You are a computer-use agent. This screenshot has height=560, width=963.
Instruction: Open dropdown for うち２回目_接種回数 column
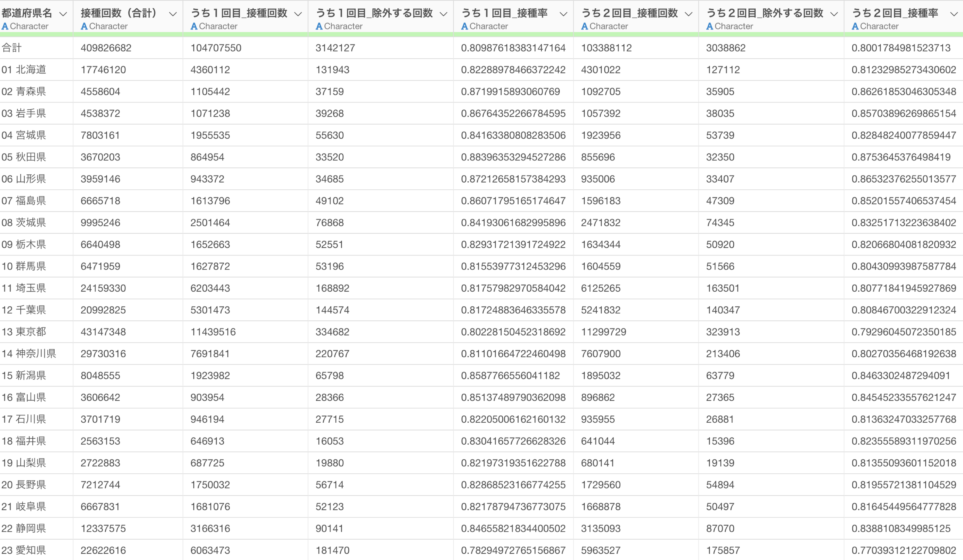tap(689, 14)
